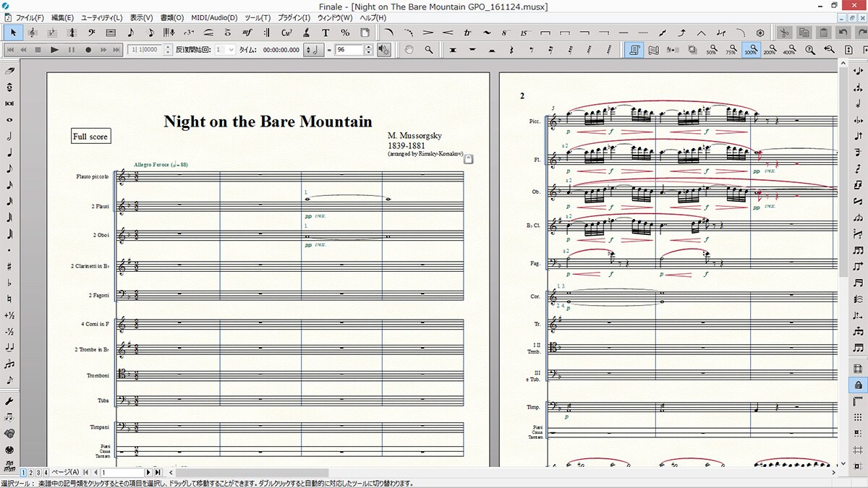
Task: Open the ユーティリティ(L) menu
Action: coord(101,17)
